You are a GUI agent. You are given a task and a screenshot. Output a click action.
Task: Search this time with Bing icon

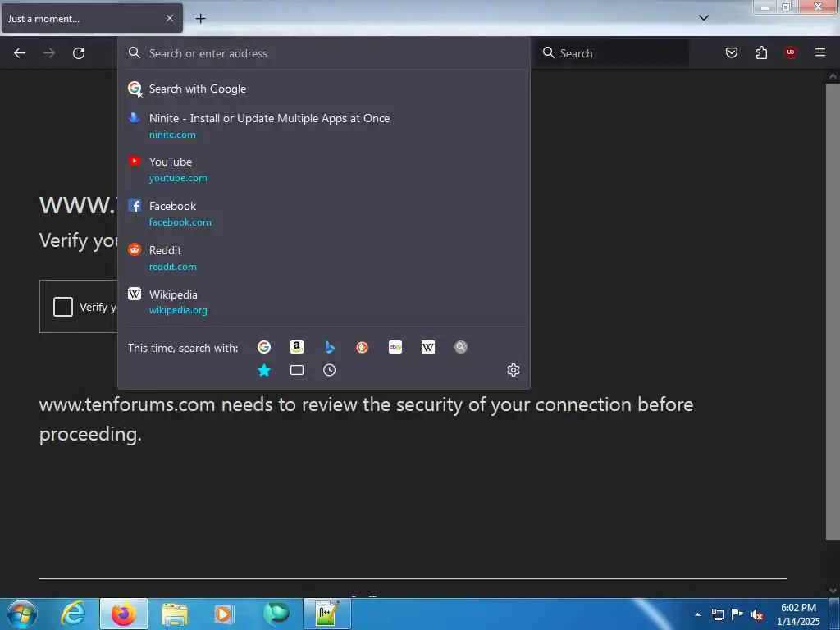[330, 347]
